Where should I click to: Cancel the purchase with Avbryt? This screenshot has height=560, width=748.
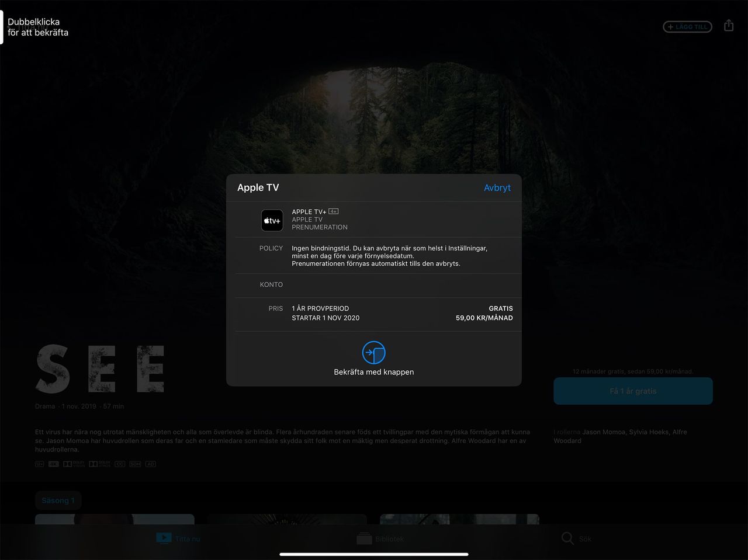pyautogui.click(x=497, y=187)
